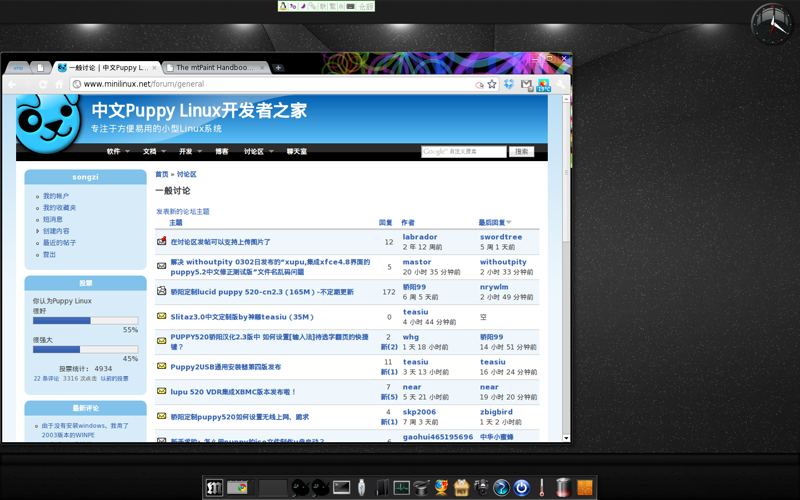This screenshot has width=800, height=500.
Task: Open the terminal from the dock
Action: (341, 488)
